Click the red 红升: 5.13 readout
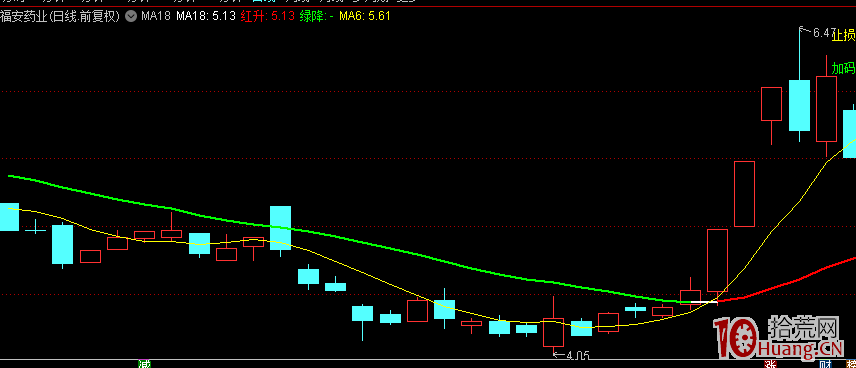The width and height of the screenshot is (856, 368). tap(268, 16)
